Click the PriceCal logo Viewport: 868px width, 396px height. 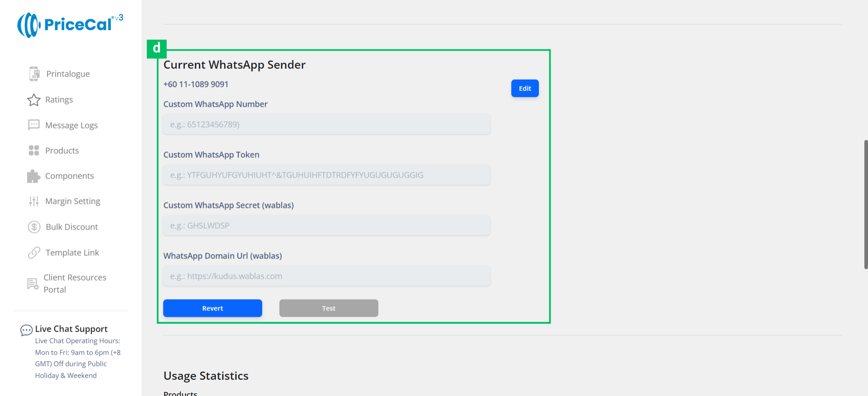click(x=70, y=25)
